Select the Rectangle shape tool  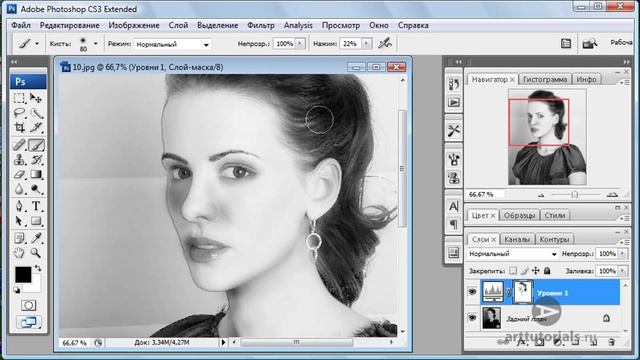pyautogui.click(x=36, y=221)
